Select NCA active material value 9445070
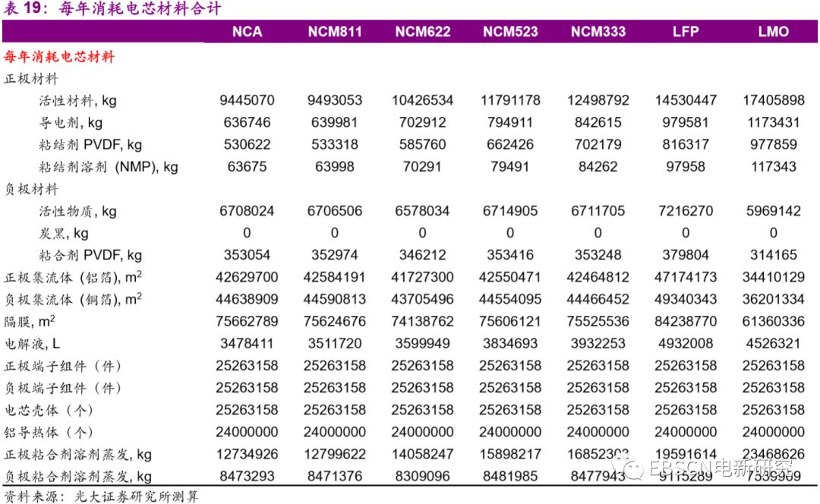The width and height of the screenshot is (820, 504). point(247,100)
